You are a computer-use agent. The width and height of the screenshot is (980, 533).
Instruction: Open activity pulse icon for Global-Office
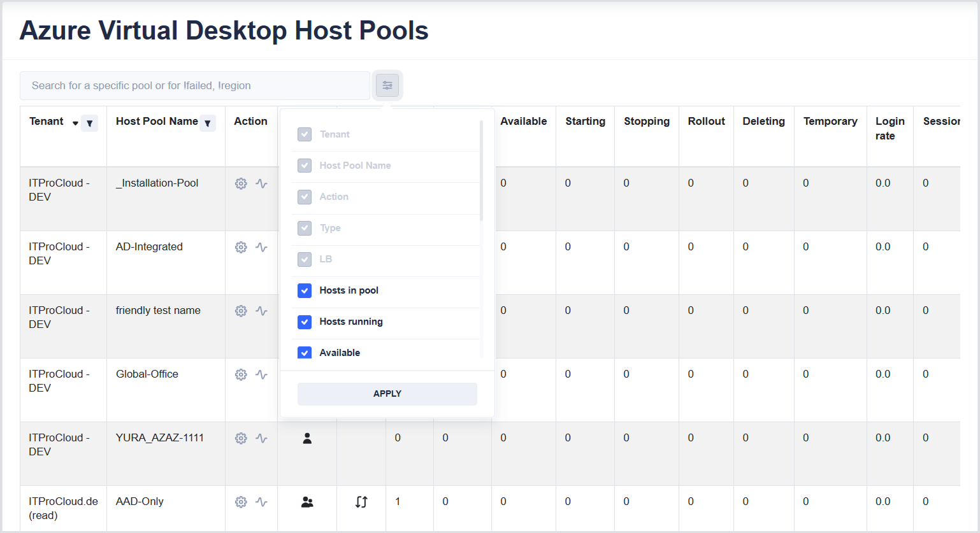[261, 374]
